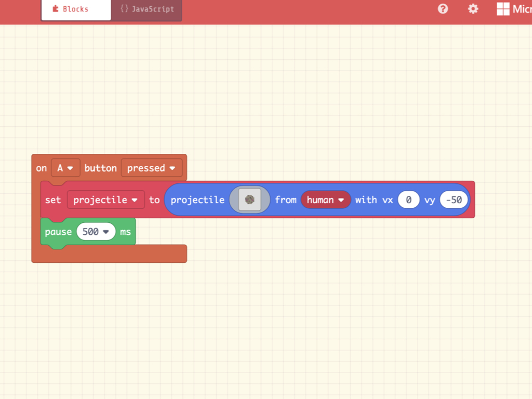Open the pause 500 ms dropdown
The height and width of the screenshot is (399, 532).
click(x=96, y=232)
